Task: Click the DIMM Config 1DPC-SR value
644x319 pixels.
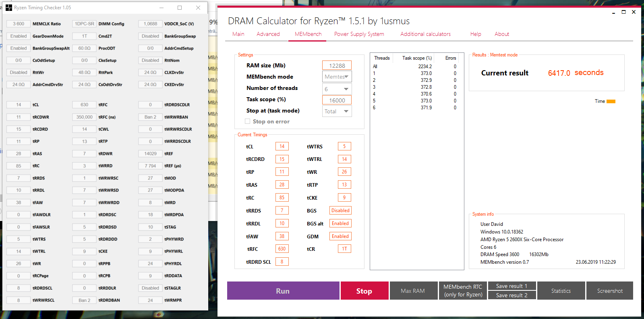Action: coord(85,24)
